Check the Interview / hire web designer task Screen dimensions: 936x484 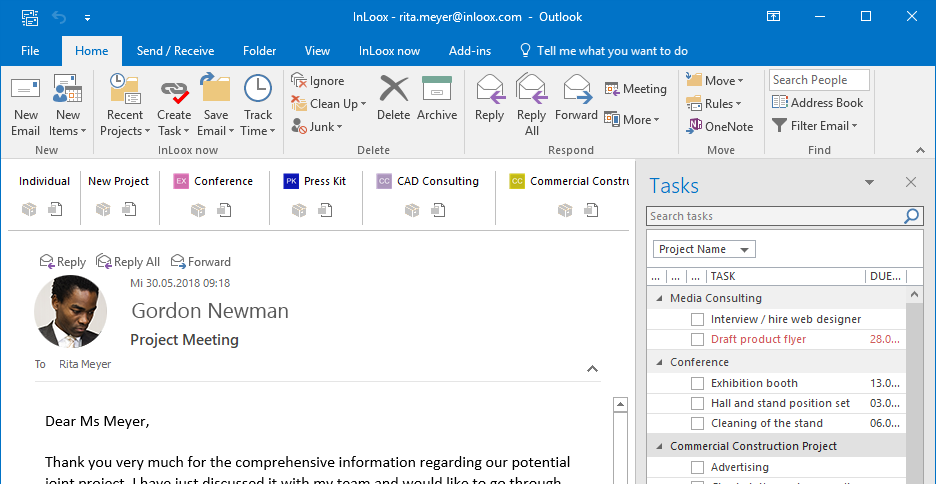[x=697, y=319]
